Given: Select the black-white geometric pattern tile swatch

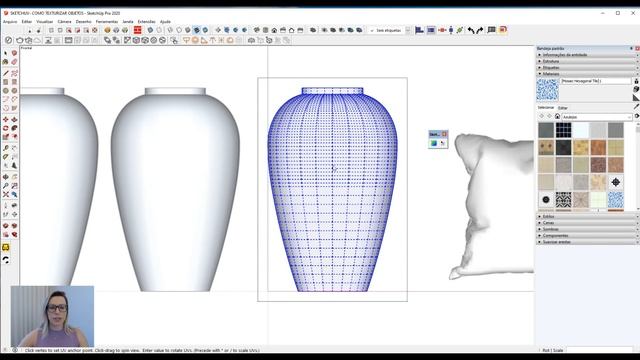Looking at the screenshot, I should (563, 200).
